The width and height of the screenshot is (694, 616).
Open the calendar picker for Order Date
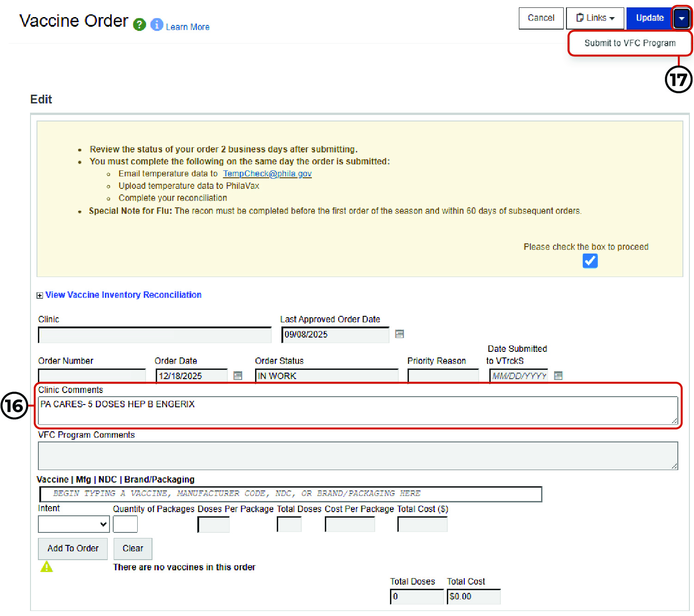pyautogui.click(x=237, y=375)
